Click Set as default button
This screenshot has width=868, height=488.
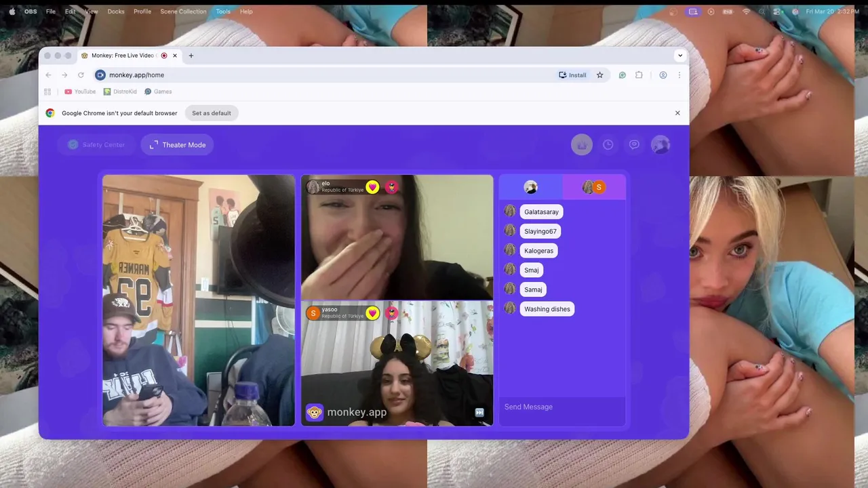[212, 113]
